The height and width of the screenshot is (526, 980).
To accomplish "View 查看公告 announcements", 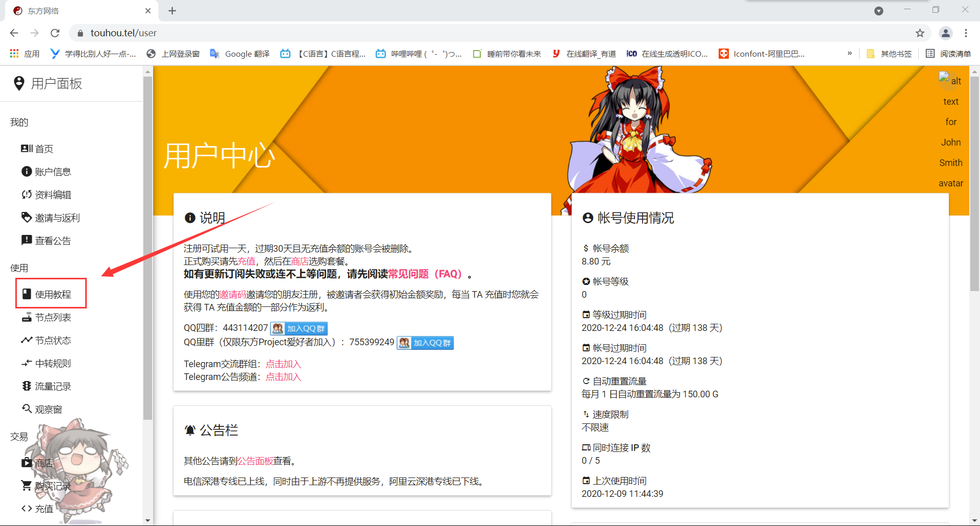I will pyautogui.click(x=53, y=240).
